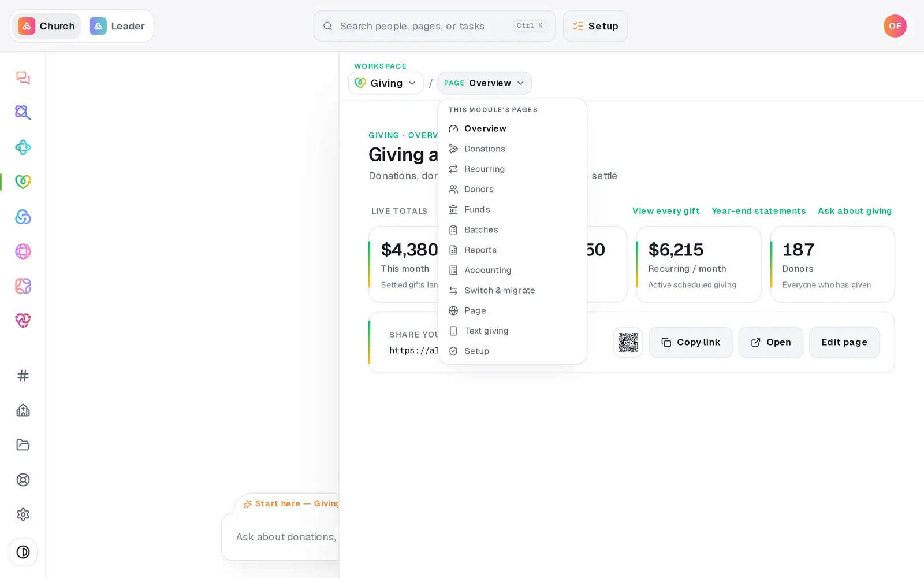Image resolution: width=924 pixels, height=578 pixels.
Task: Select the Giving heart sidebar icon
Action: click(x=23, y=182)
